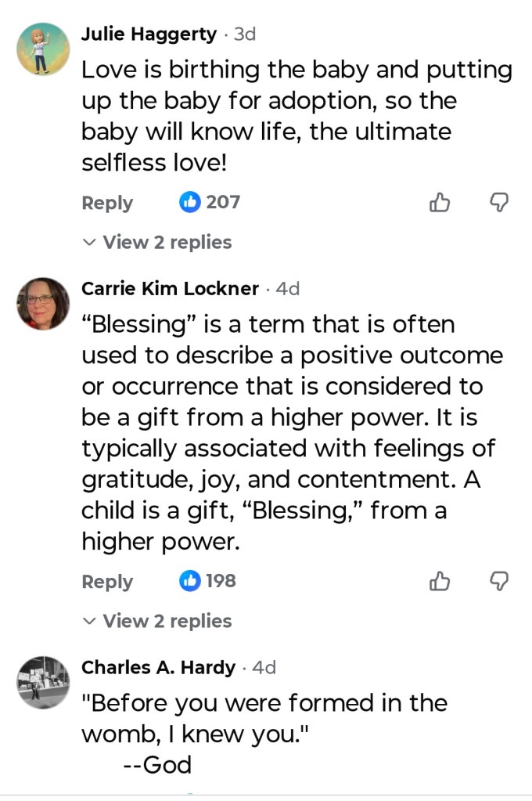Click the 4d timestamp on Carrie's comment
This screenshot has height=801, width=532.
pyautogui.click(x=288, y=289)
